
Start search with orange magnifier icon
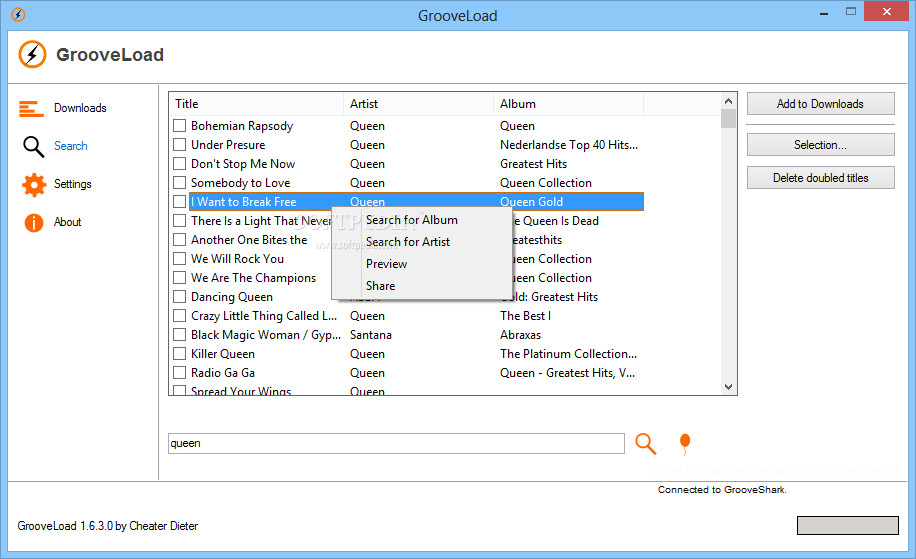[x=646, y=443]
